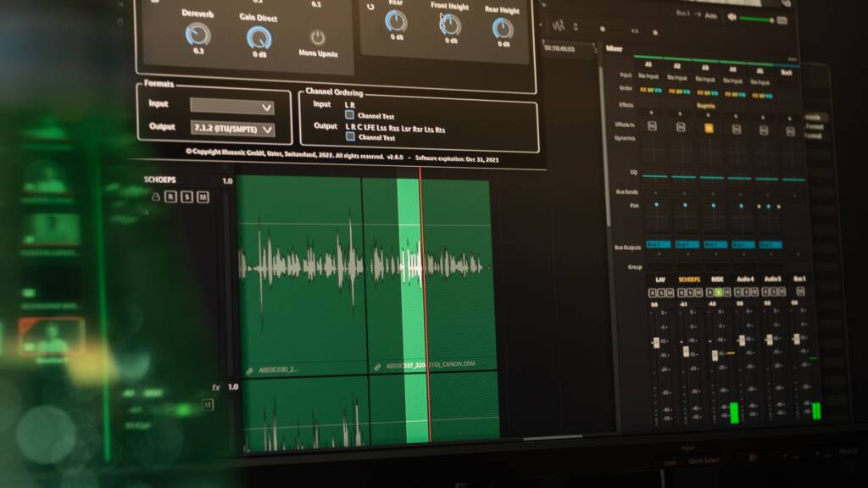This screenshot has width=868, height=488.
Task: Click the Gain Direct knob
Action: (x=259, y=37)
